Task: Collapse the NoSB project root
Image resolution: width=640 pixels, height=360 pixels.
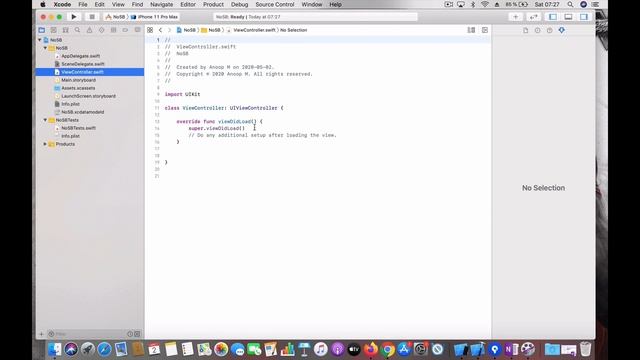Action: tap(40, 40)
